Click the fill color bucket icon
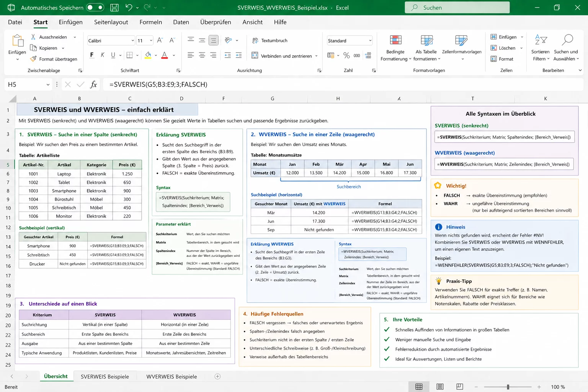The width and height of the screenshot is (588, 392). [148, 55]
